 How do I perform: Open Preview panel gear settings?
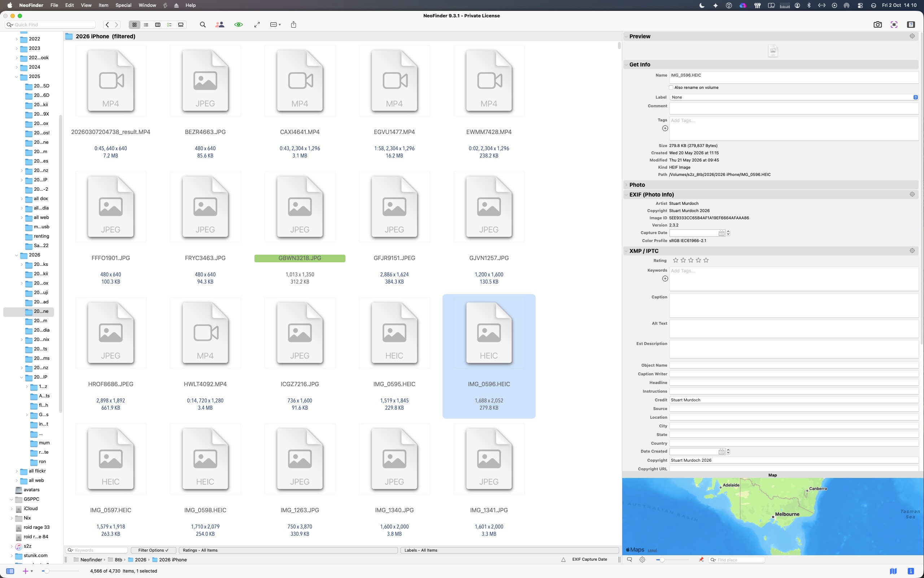[x=912, y=36]
